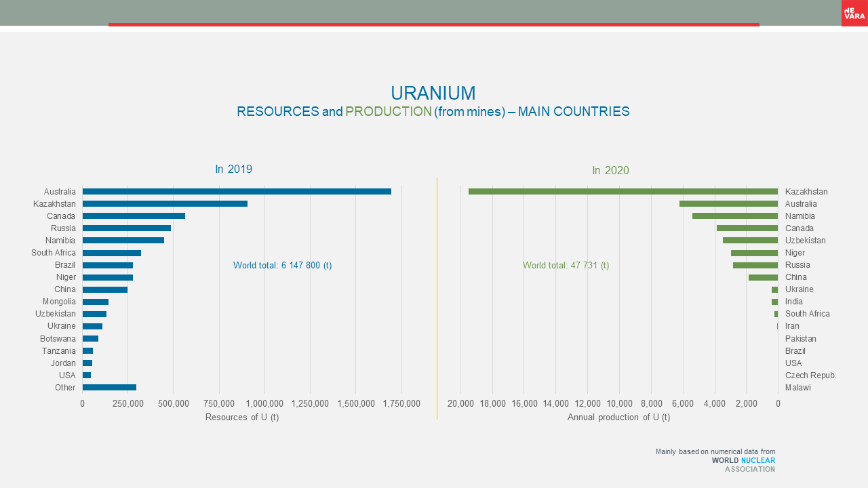
Task: Click the blue Canada resources bar
Action: [x=134, y=216]
